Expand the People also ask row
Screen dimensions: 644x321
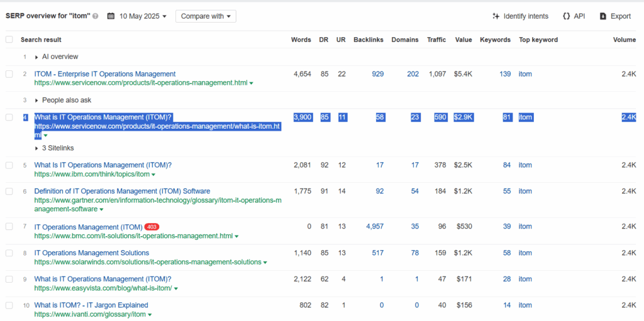(36, 100)
